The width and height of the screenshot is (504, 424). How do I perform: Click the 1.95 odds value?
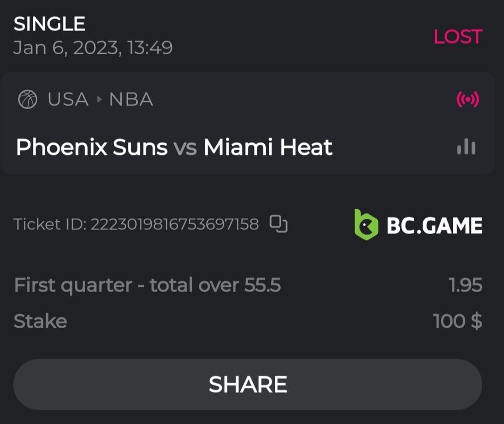[x=465, y=286]
